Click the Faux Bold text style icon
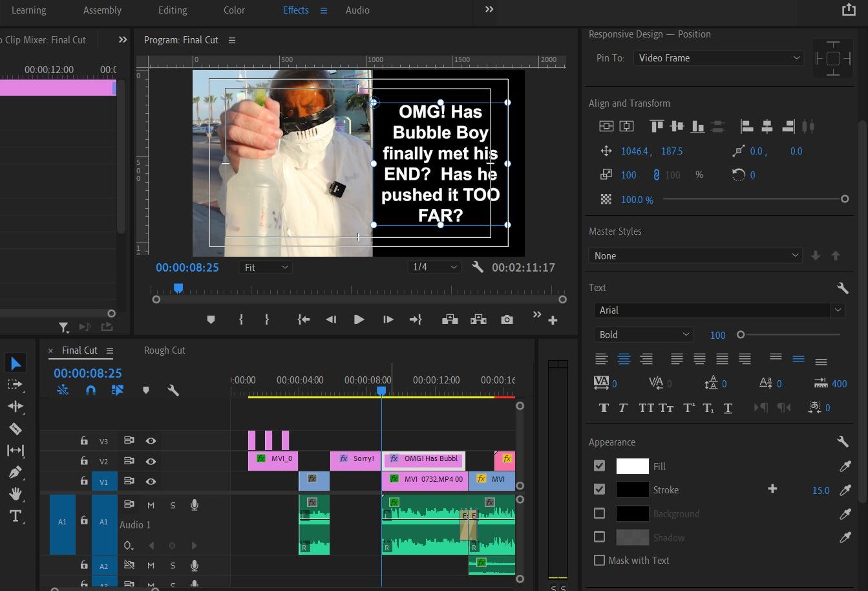Viewport: 868px width, 591px height. tap(604, 407)
